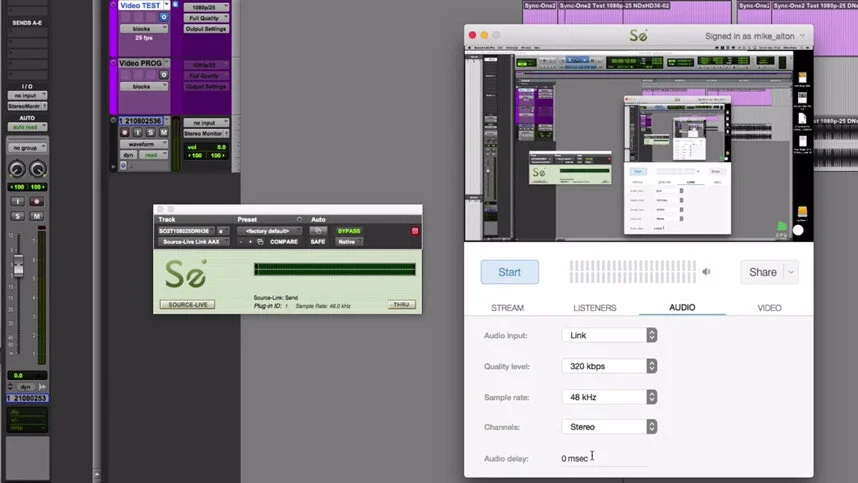This screenshot has height=483, width=858.
Task: Open Video TEST blocks view selector
Action: (144, 28)
